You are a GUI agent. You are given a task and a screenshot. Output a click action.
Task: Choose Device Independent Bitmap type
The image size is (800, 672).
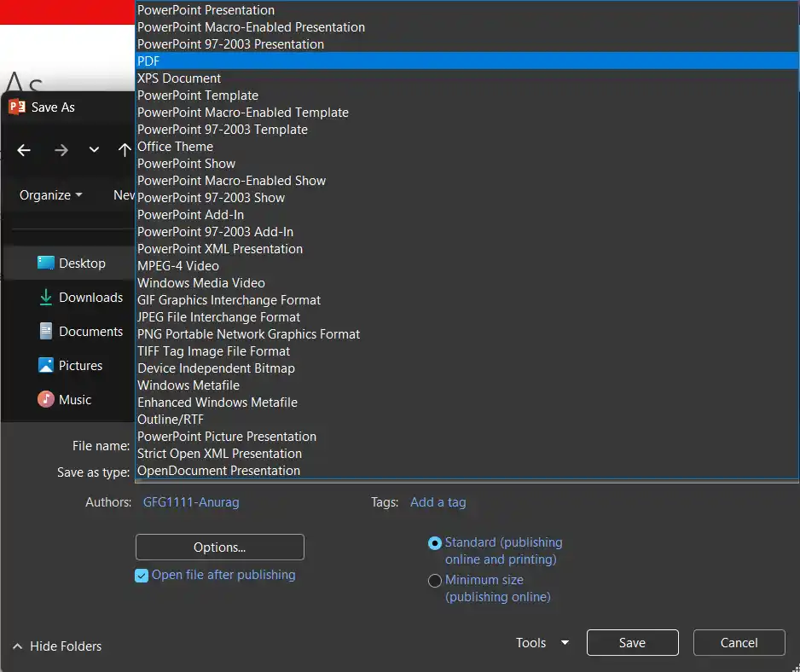[x=467, y=368]
